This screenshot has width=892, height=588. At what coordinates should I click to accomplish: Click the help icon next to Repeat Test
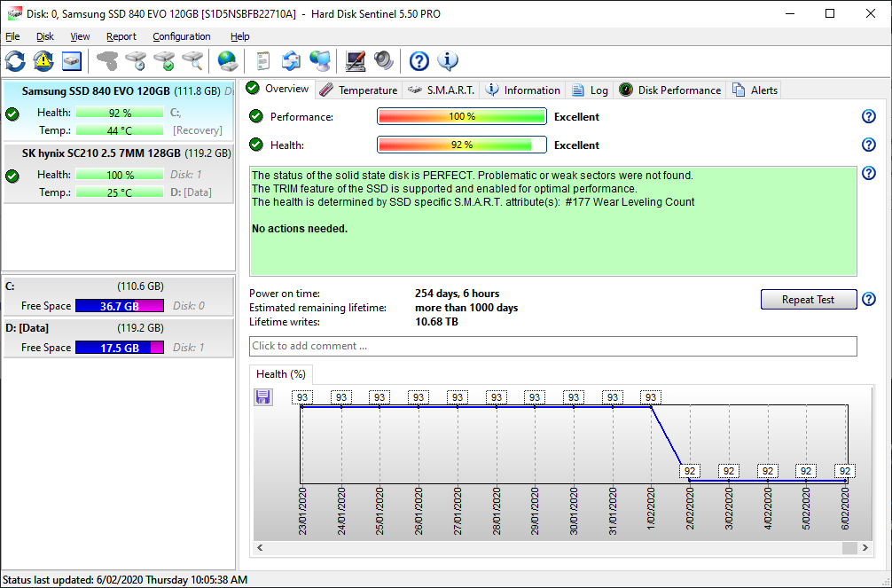pos(869,299)
